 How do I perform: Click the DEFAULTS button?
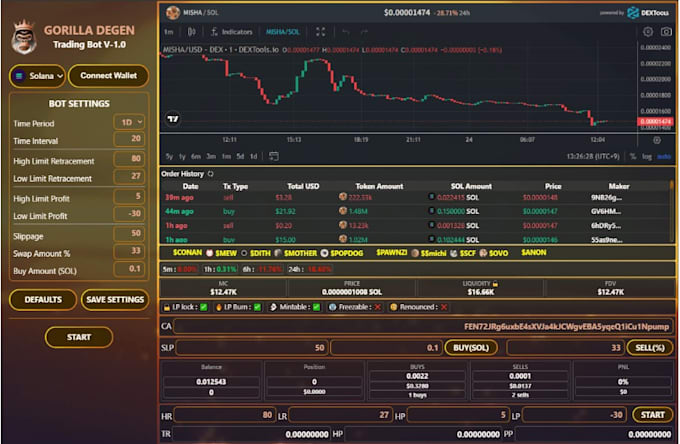point(43,300)
